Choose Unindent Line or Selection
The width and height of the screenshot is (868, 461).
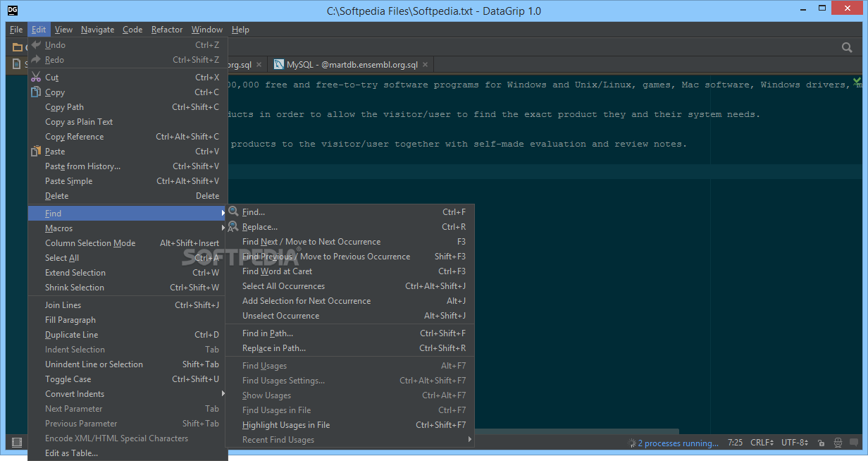coord(128,364)
